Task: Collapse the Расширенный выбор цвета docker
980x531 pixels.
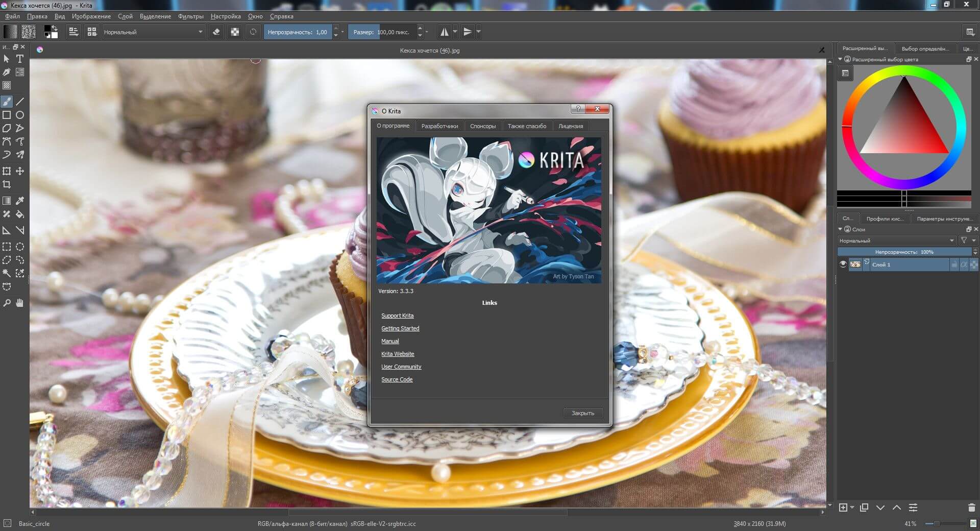Action: pos(840,59)
